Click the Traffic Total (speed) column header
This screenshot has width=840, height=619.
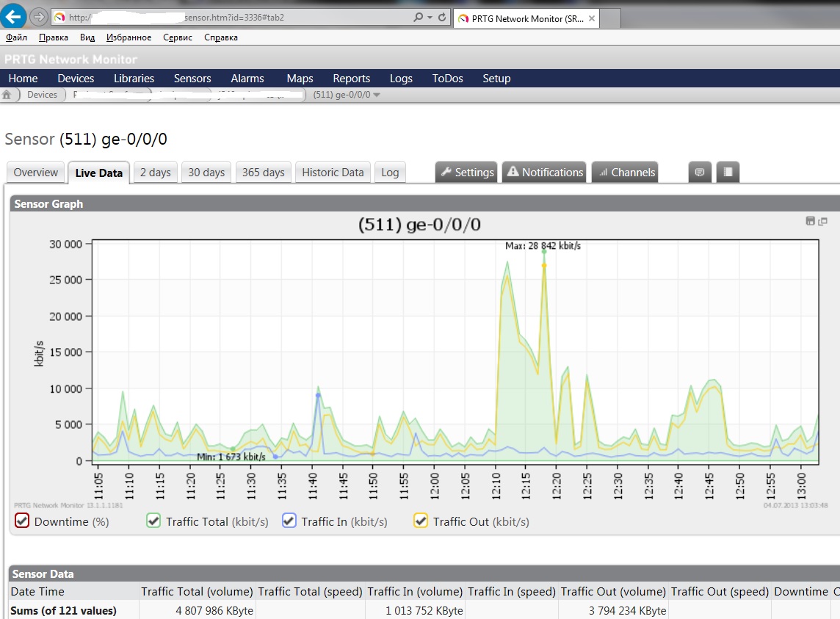(310, 591)
